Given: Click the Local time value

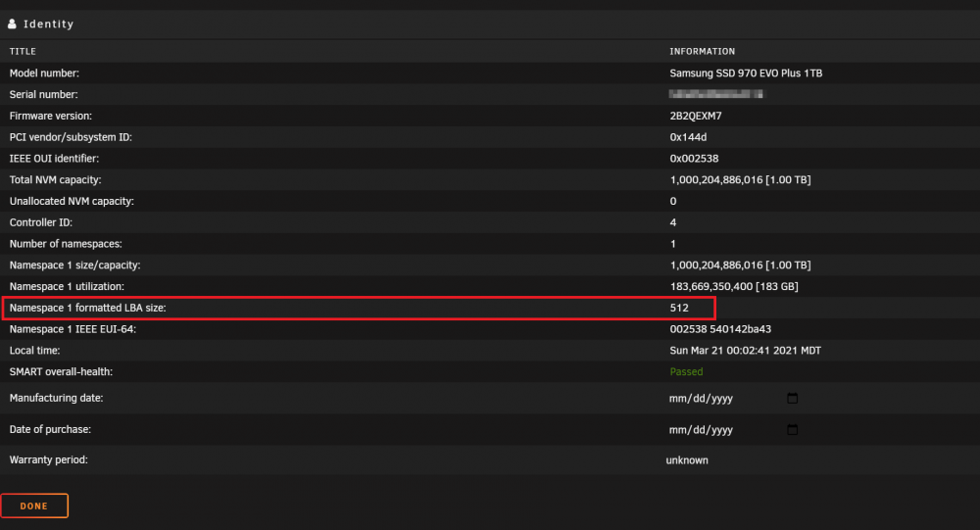Looking at the screenshot, I should [x=745, y=350].
